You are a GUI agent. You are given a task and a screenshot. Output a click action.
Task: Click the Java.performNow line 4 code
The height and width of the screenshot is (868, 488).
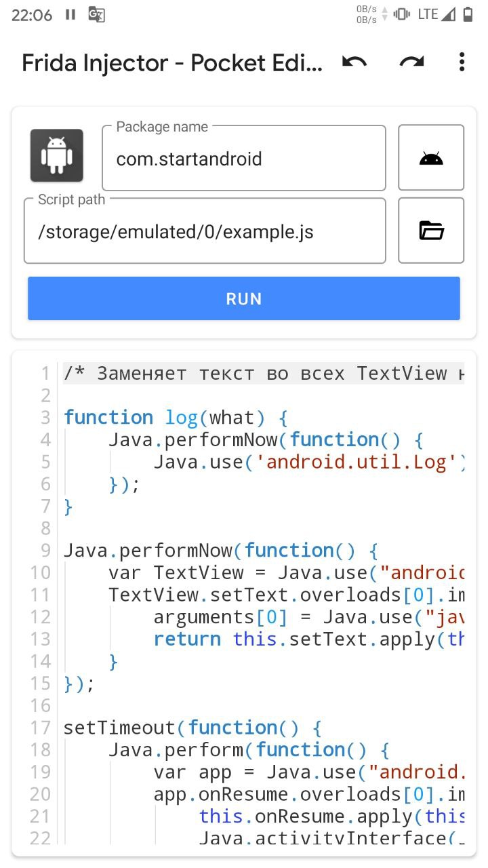point(266,439)
